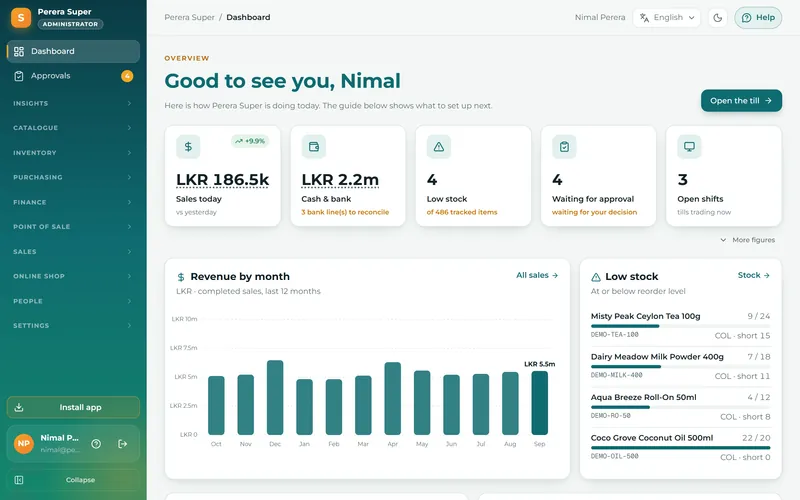Open the All sales link

tap(537, 276)
